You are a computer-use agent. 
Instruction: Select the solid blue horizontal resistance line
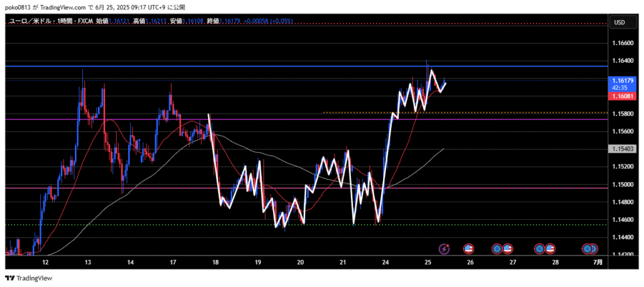click(x=189, y=66)
